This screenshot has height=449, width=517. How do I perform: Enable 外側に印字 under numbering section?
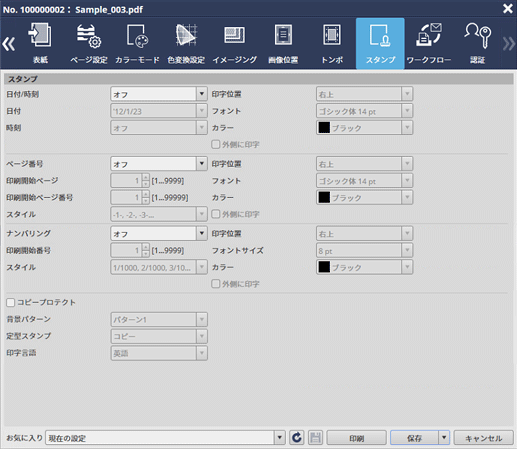pos(216,284)
